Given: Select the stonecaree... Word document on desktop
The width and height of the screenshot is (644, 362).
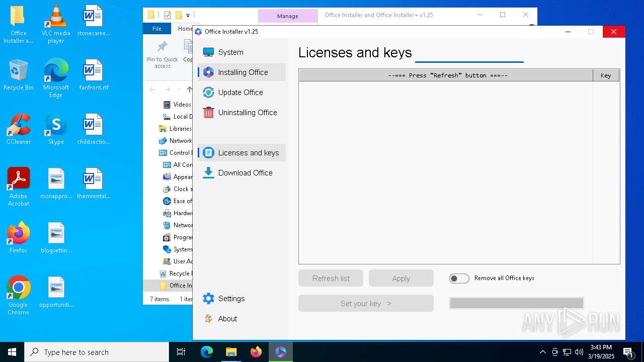Looking at the screenshot, I should pyautogui.click(x=93, y=21).
